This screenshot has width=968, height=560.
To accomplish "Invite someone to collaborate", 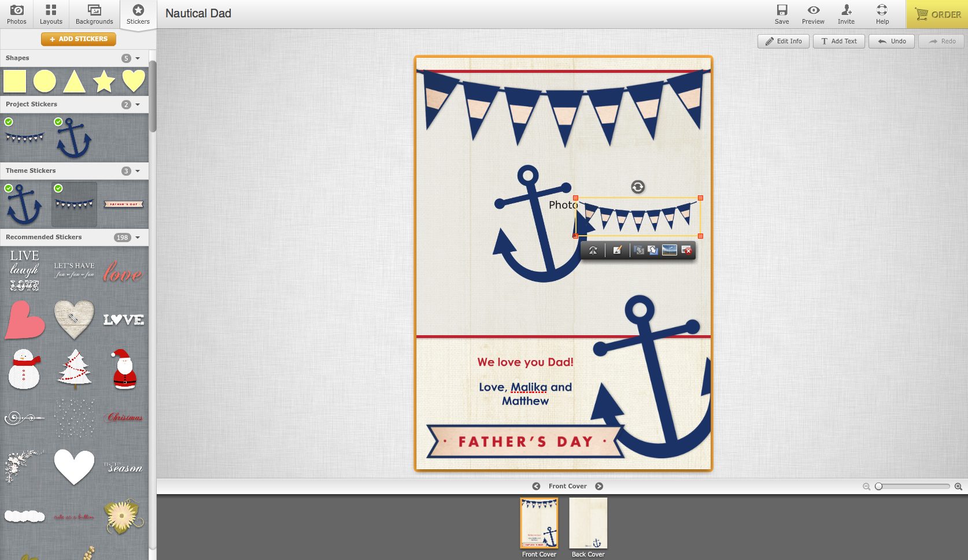I will 846,14.
